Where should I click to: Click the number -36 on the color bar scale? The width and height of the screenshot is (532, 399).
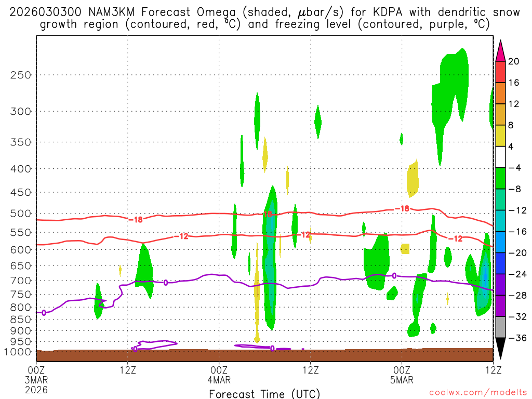(x=517, y=338)
